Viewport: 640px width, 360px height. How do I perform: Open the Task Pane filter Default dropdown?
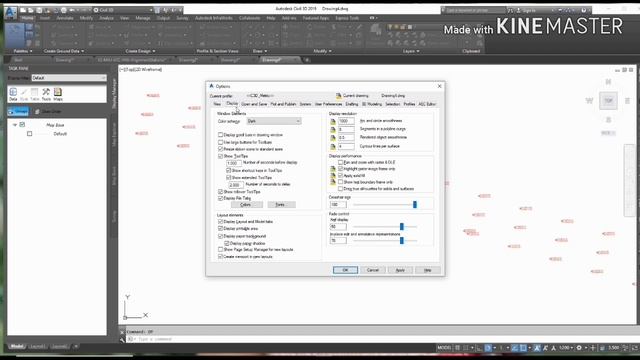pyautogui.click(x=69, y=78)
